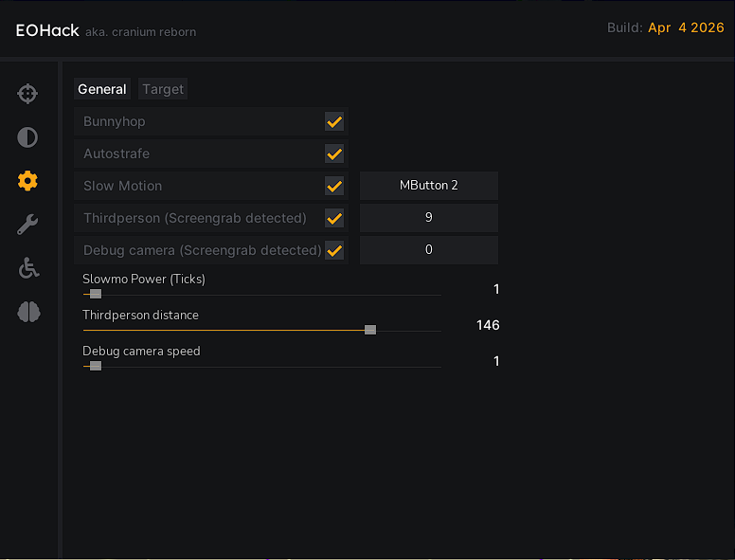The image size is (735, 560).
Task: Disable the Bunnyhop checkbox
Action: [x=334, y=121]
